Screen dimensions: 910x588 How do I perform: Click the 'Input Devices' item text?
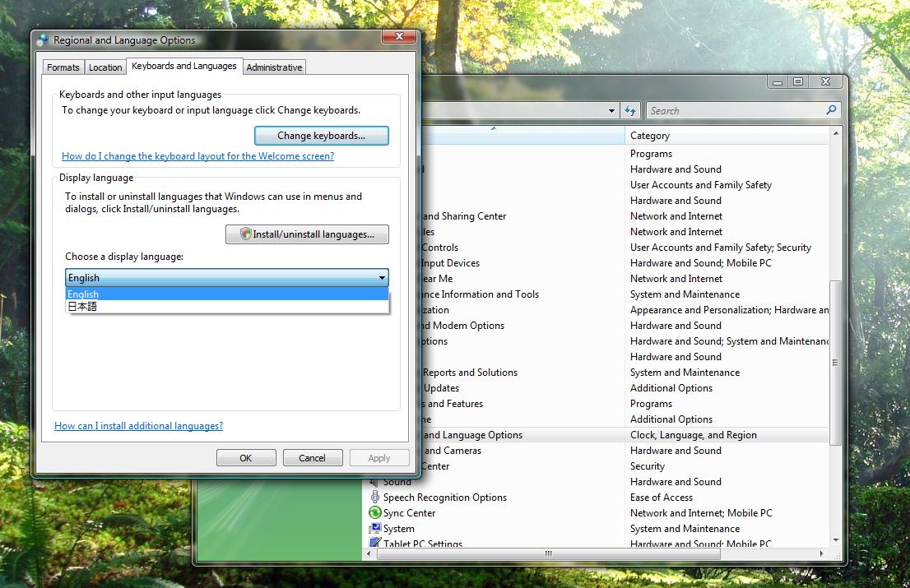451,263
